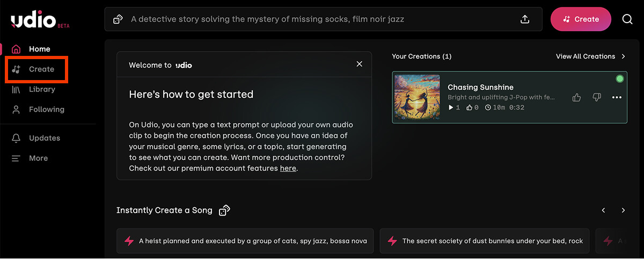
Task: Open search with the magnifier icon
Action: tap(627, 19)
